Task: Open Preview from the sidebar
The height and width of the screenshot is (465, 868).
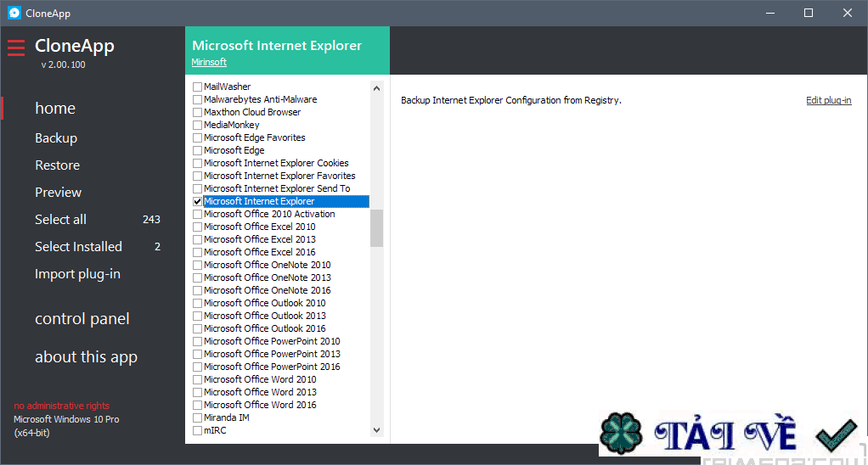Action: click(x=58, y=193)
